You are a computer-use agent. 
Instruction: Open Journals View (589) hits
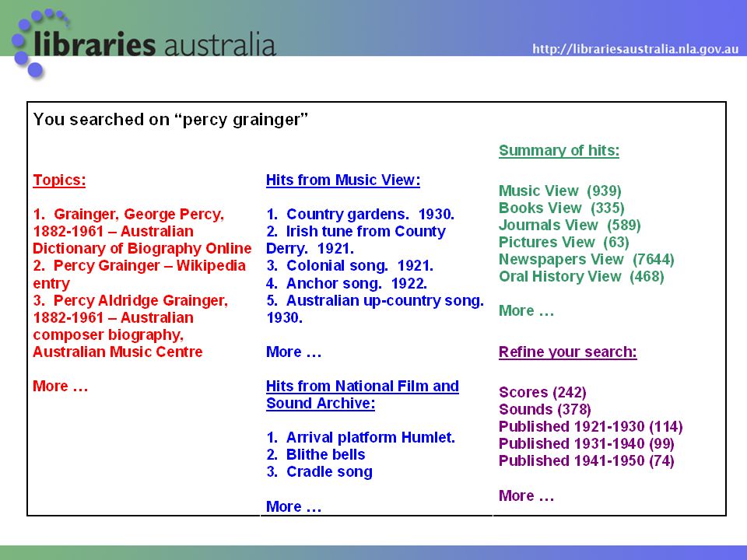pyautogui.click(x=570, y=226)
